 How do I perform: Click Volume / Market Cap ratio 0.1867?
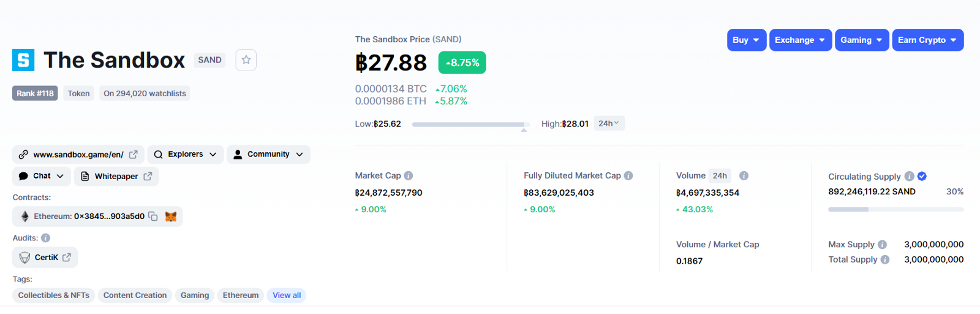pyautogui.click(x=689, y=261)
